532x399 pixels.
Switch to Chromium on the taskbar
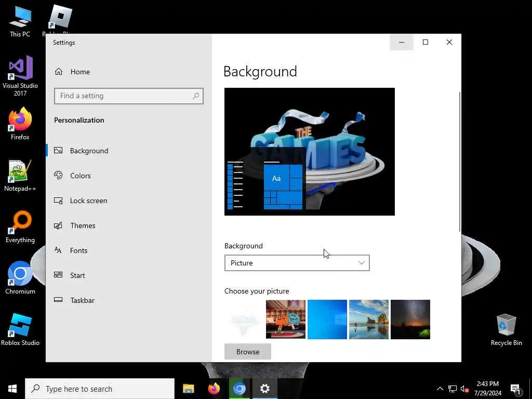tap(239, 389)
